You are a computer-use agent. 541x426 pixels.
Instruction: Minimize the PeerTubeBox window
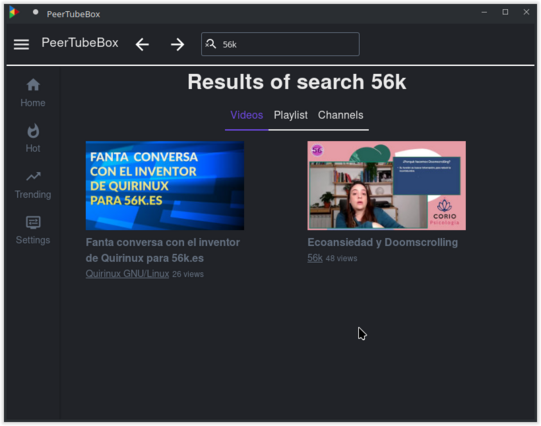click(484, 12)
